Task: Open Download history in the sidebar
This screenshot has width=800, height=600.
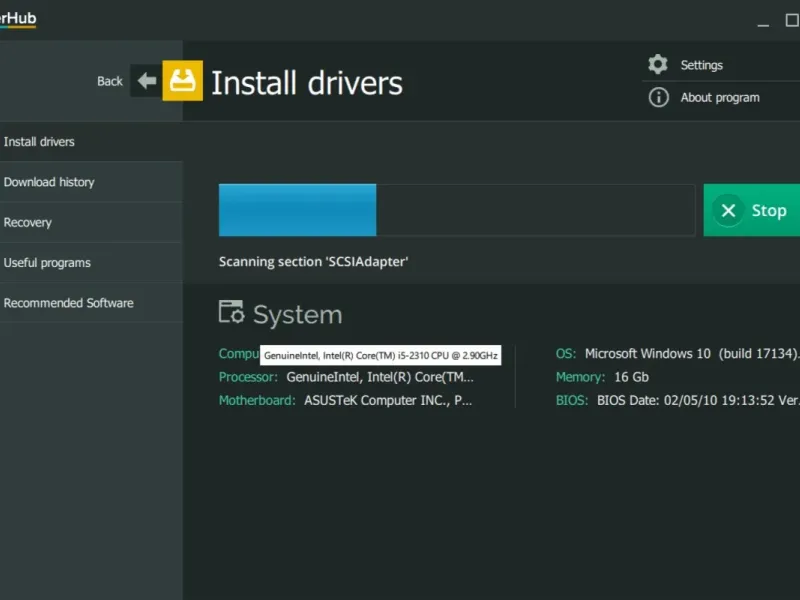Action: [91, 182]
